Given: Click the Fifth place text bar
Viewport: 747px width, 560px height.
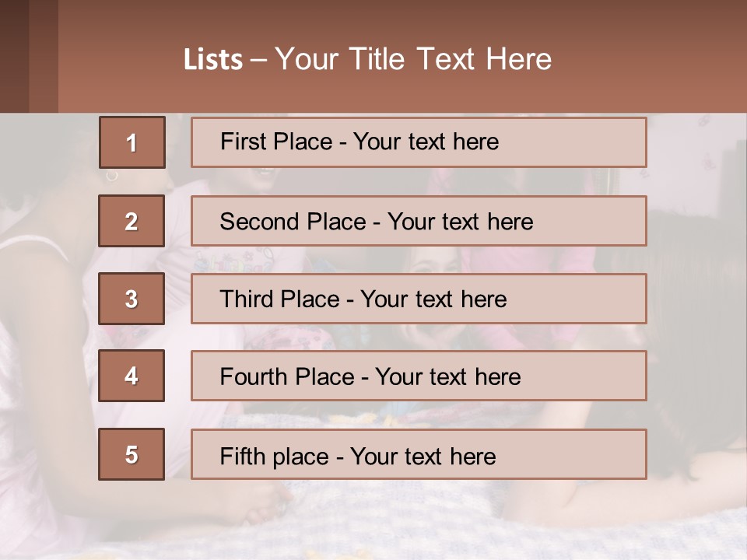Looking at the screenshot, I should (418, 455).
